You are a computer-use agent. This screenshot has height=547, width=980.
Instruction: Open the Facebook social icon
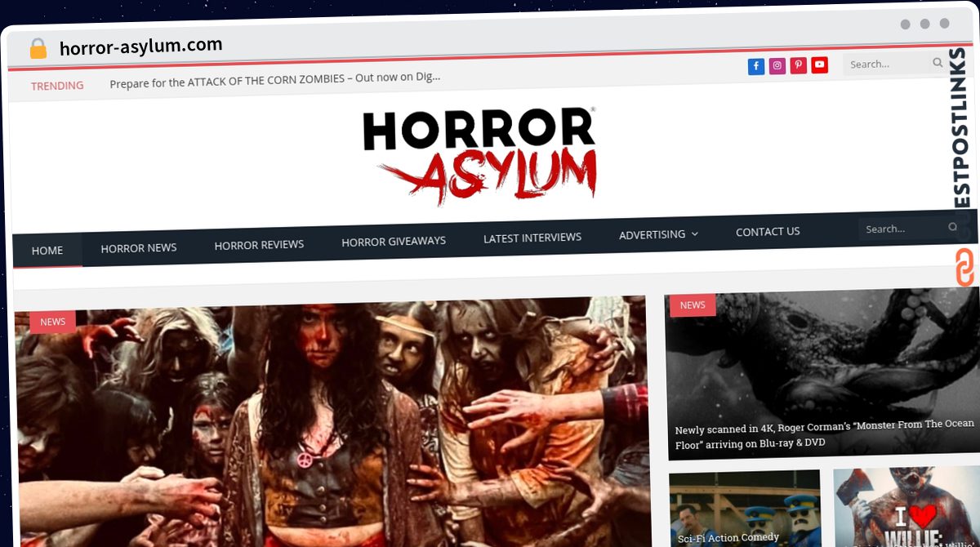tap(756, 66)
